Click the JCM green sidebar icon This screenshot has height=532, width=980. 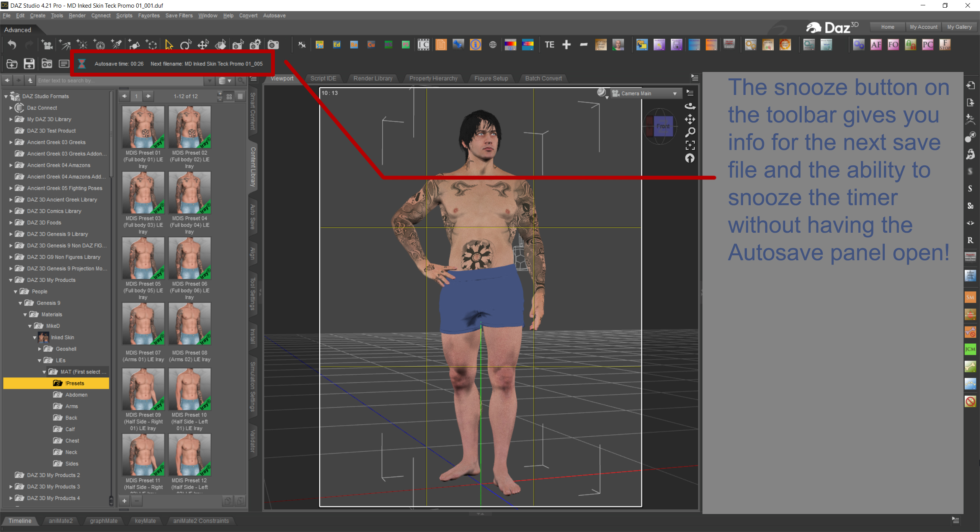pyautogui.click(x=970, y=349)
